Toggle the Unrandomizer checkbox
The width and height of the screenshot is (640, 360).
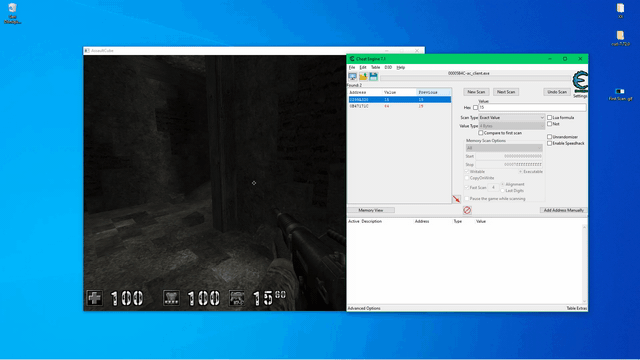[549, 137]
